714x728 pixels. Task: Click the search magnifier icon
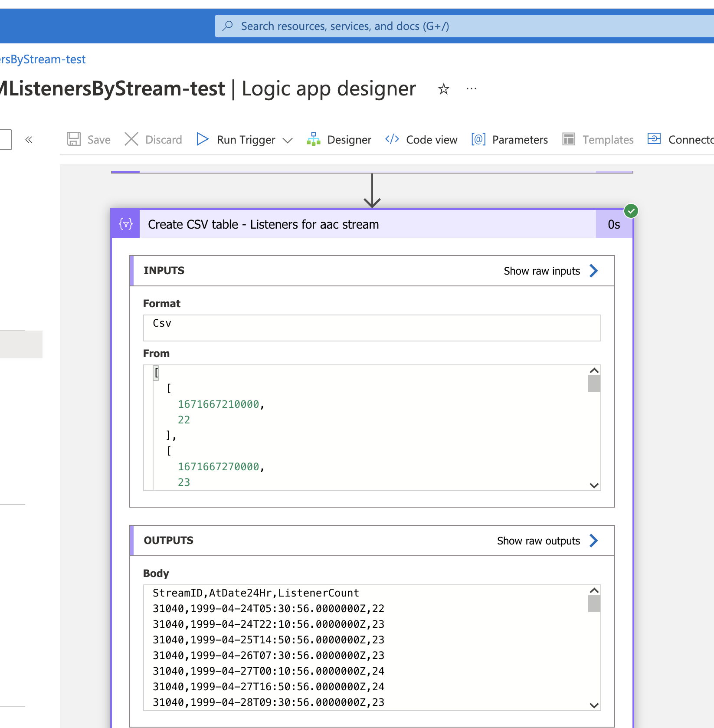pos(227,26)
